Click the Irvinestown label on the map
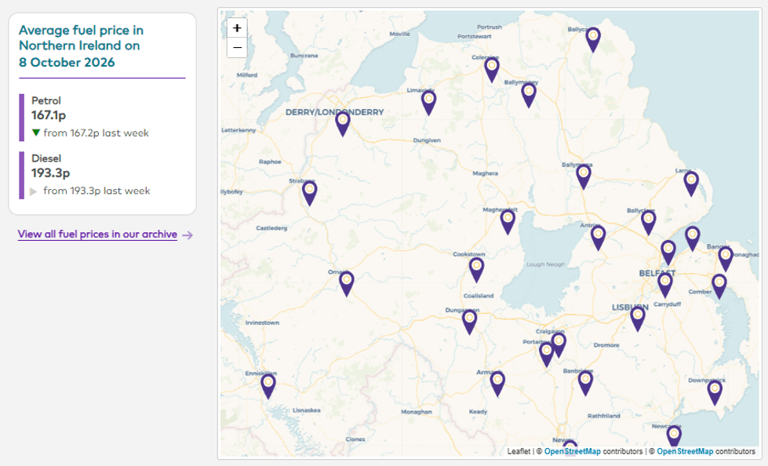This screenshot has height=466, width=768. tap(262, 322)
